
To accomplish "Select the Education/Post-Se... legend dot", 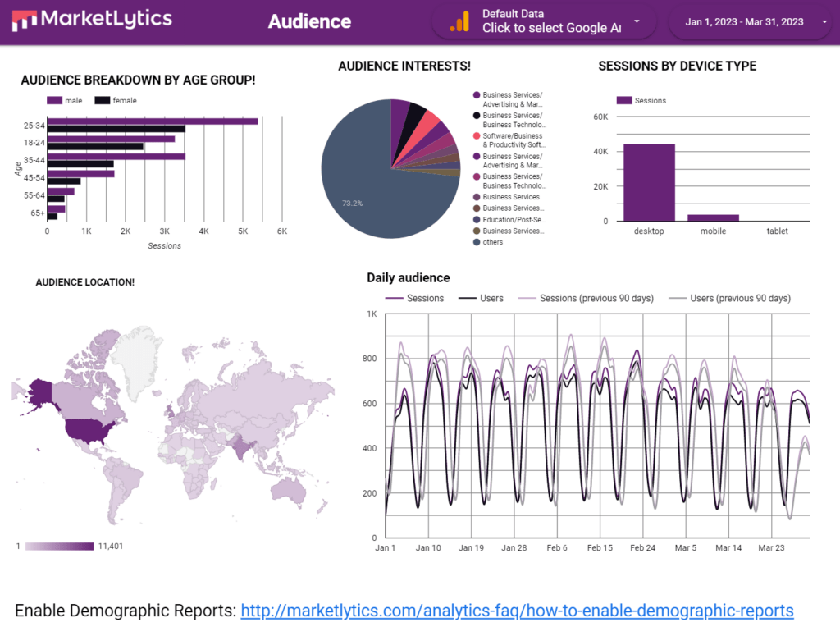I will coord(477,220).
